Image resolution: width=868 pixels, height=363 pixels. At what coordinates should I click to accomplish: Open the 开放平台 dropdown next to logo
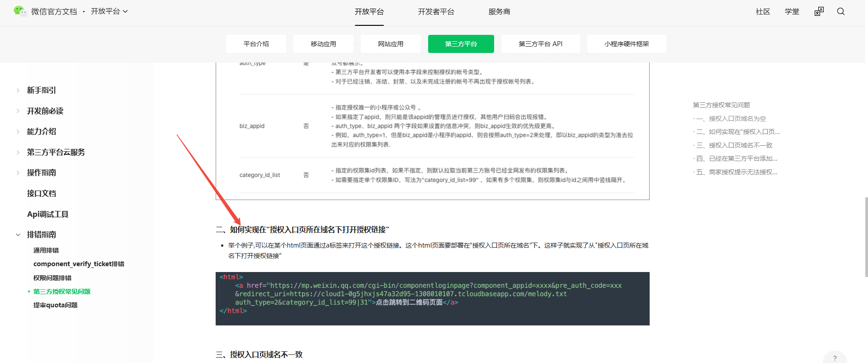click(109, 11)
